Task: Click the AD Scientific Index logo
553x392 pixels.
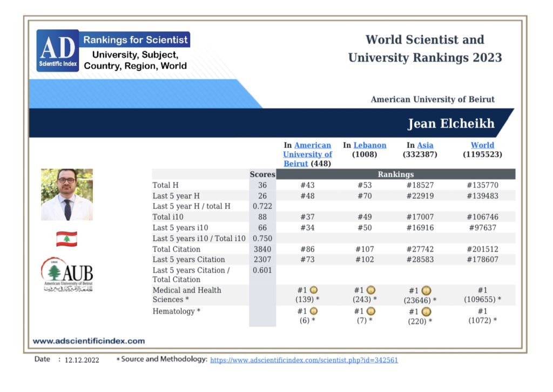Action: [57, 50]
